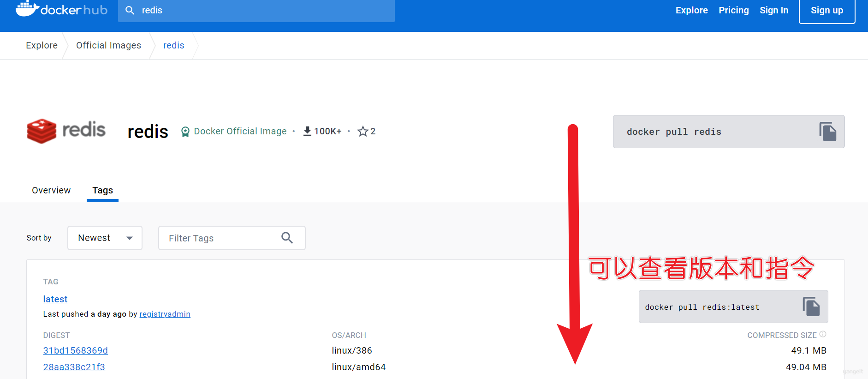
Task: Click the 100K+ downloads count
Action: (x=328, y=131)
